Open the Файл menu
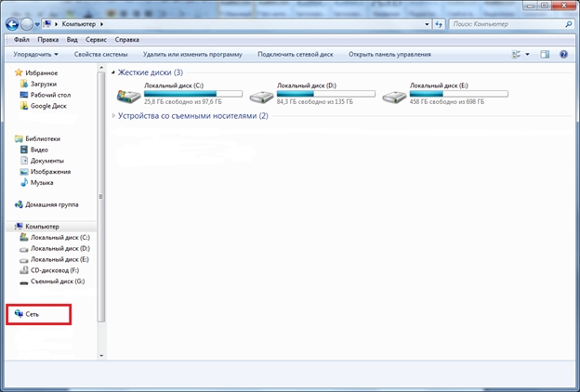 click(21, 40)
